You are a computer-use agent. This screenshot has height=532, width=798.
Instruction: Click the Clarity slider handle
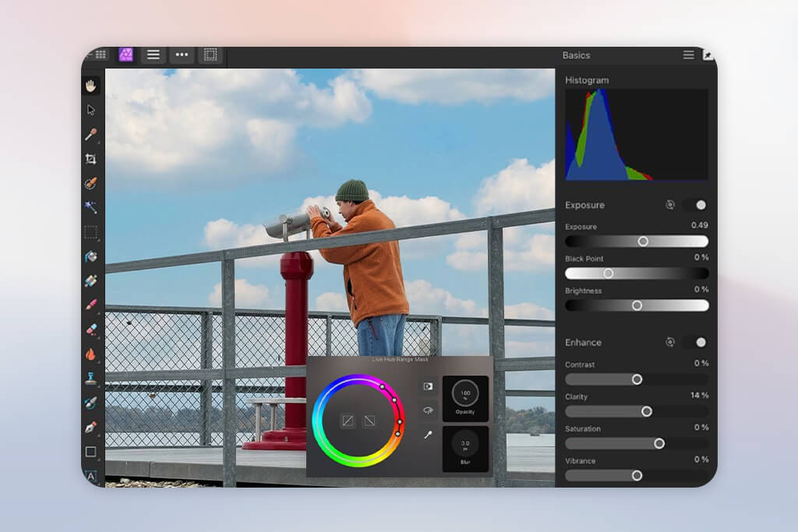click(x=646, y=411)
